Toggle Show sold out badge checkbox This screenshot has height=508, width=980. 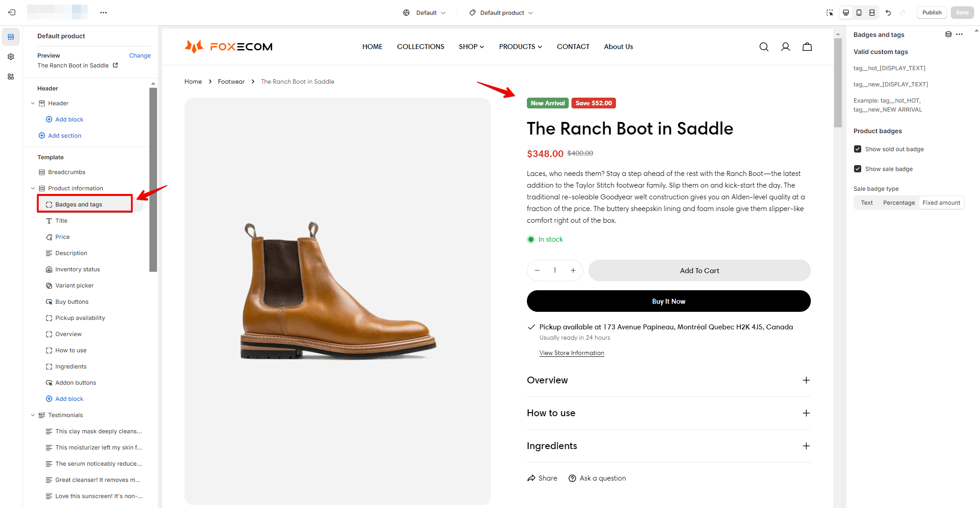pos(858,149)
